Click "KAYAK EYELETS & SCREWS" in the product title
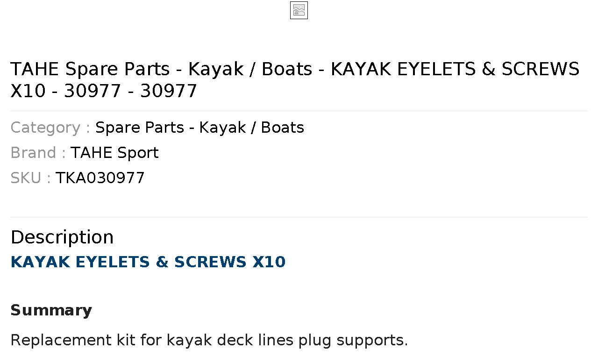This screenshot has height=364, width=598. click(x=455, y=69)
